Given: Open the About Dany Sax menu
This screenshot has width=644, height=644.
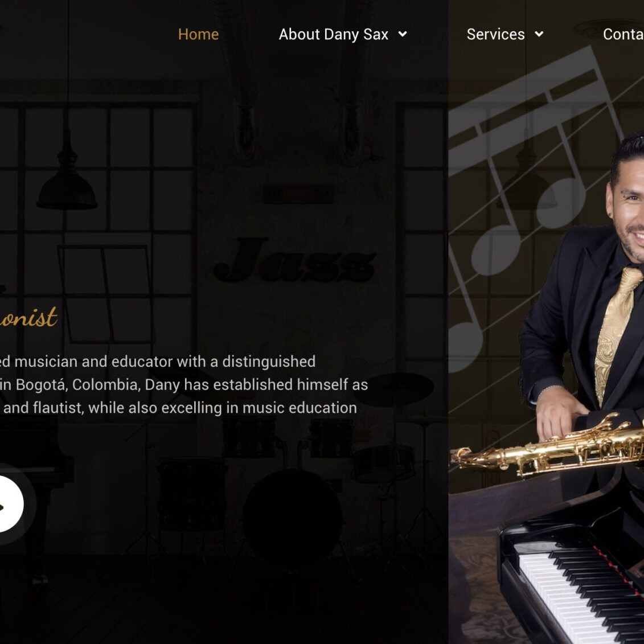Looking at the screenshot, I should tap(334, 34).
